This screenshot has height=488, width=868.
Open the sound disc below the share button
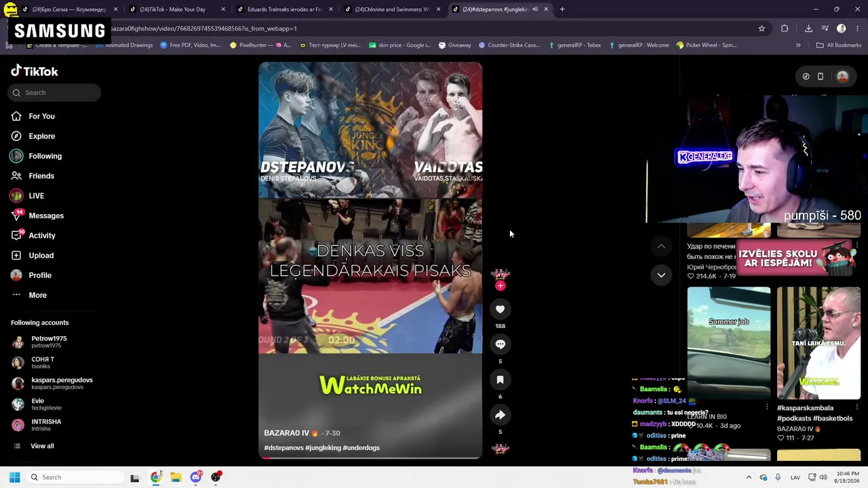coord(500,449)
